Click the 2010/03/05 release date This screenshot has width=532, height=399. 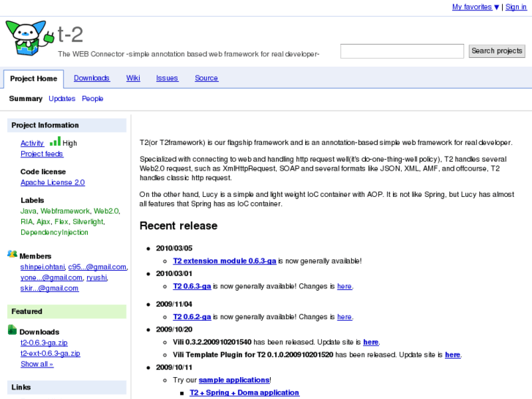[x=174, y=248]
